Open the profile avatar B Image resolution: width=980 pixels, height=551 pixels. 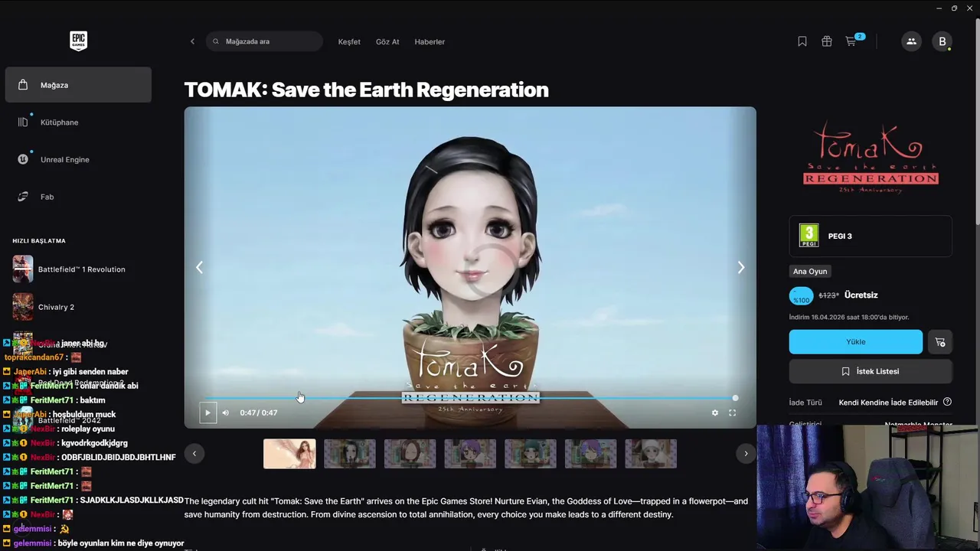click(942, 41)
